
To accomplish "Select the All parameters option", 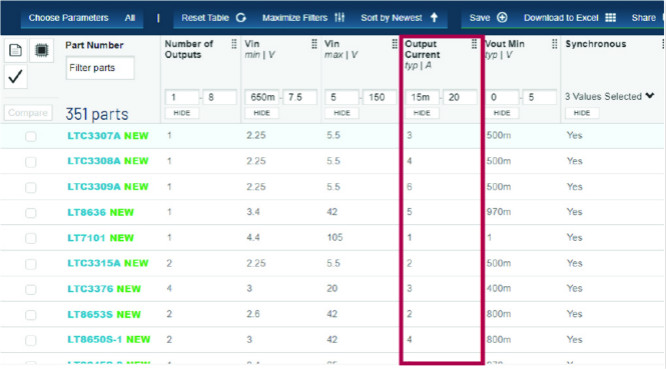I will [130, 18].
